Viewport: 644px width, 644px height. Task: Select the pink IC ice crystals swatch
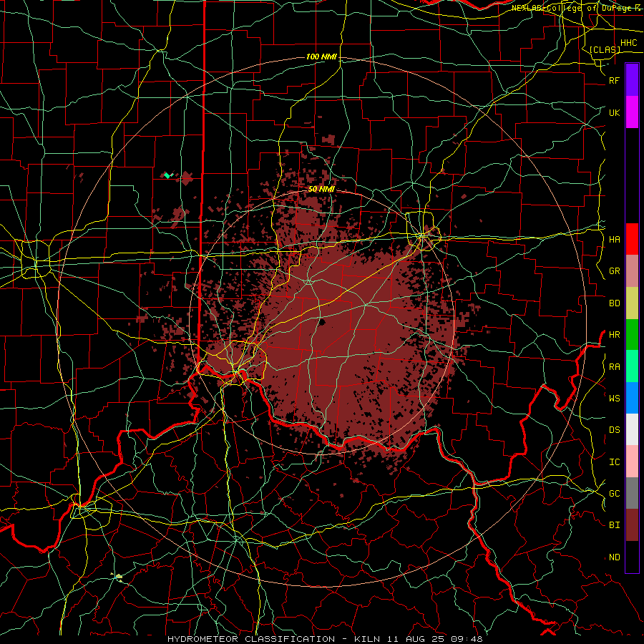point(632,462)
